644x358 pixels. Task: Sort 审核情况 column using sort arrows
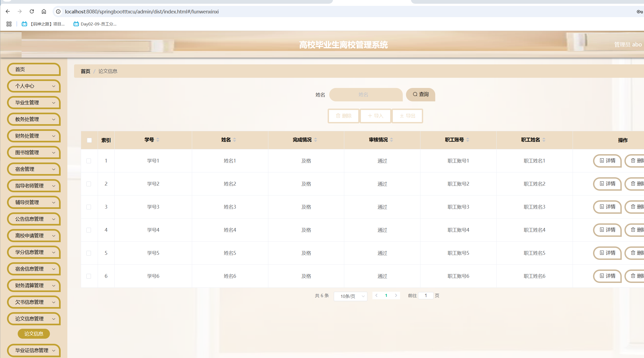391,140
